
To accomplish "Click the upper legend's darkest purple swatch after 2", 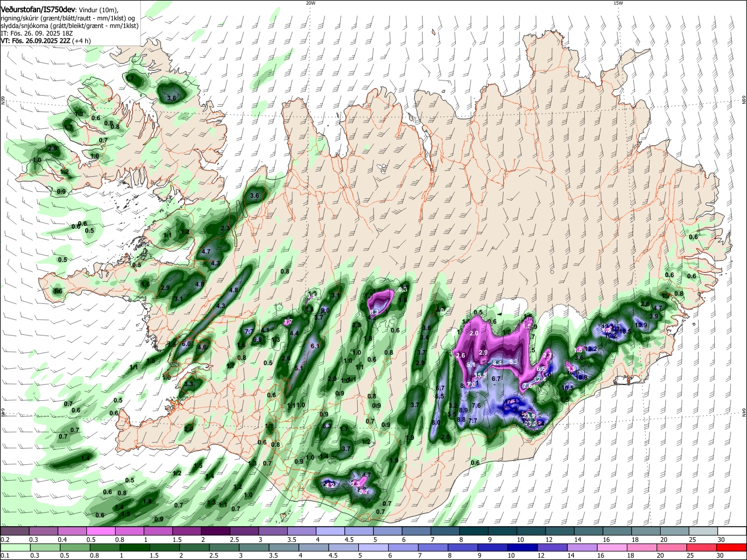I will 215,531.
